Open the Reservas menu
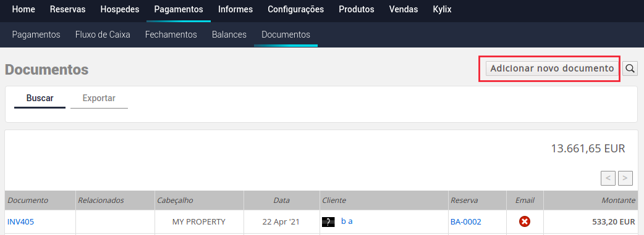Image resolution: width=644 pixels, height=235 pixels. click(x=68, y=9)
